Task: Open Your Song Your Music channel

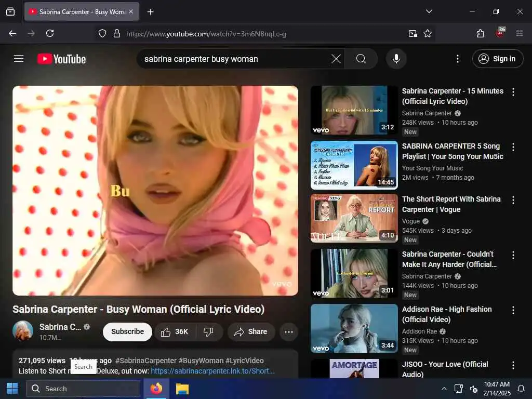Action: [x=432, y=168]
